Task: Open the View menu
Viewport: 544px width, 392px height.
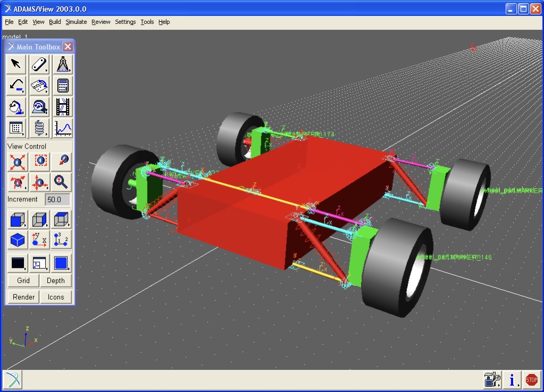Action: (38, 22)
